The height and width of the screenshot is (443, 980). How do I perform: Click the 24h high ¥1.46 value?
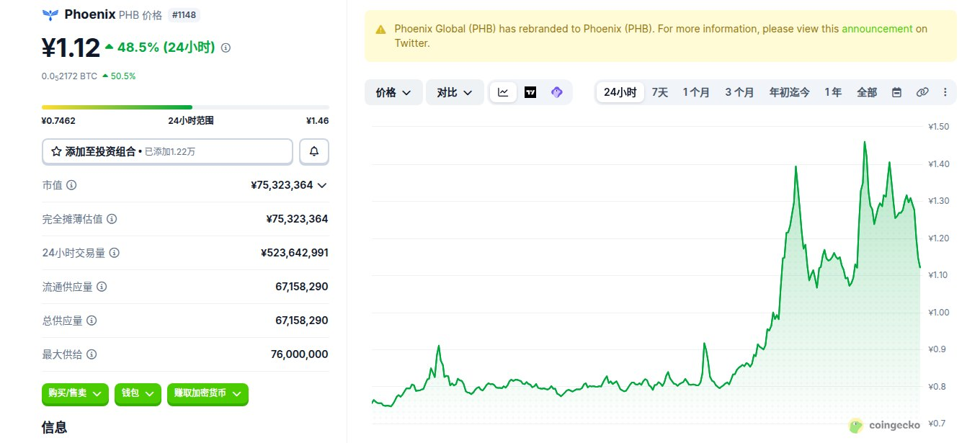[x=317, y=121]
